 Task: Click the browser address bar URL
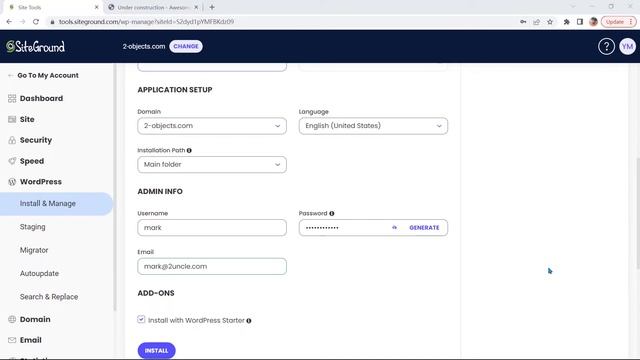pyautogui.click(x=146, y=22)
